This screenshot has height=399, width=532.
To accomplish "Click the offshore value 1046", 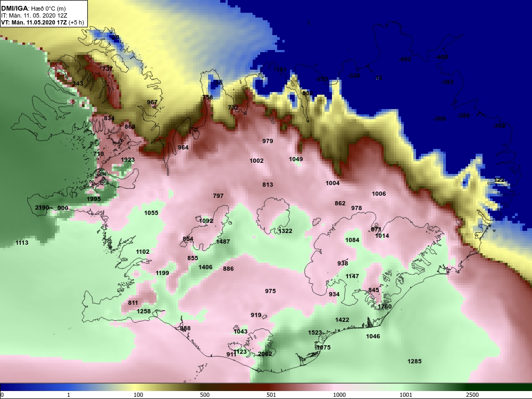I will click(x=373, y=336).
